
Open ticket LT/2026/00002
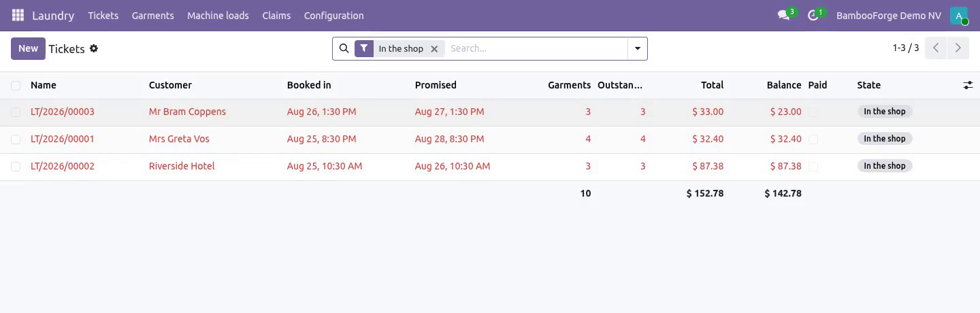click(x=63, y=166)
